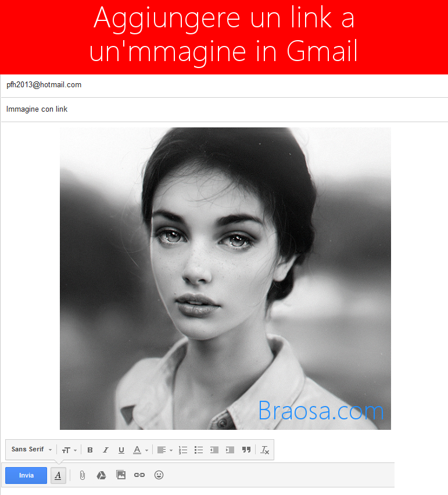Attach a file with paperclip icon
Viewport: 448px width, 495px height.
pos(83,475)
